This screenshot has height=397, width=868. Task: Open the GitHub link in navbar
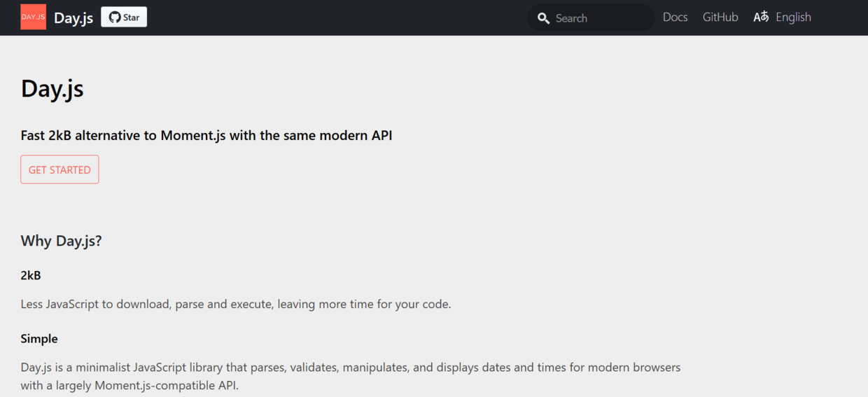720,17
